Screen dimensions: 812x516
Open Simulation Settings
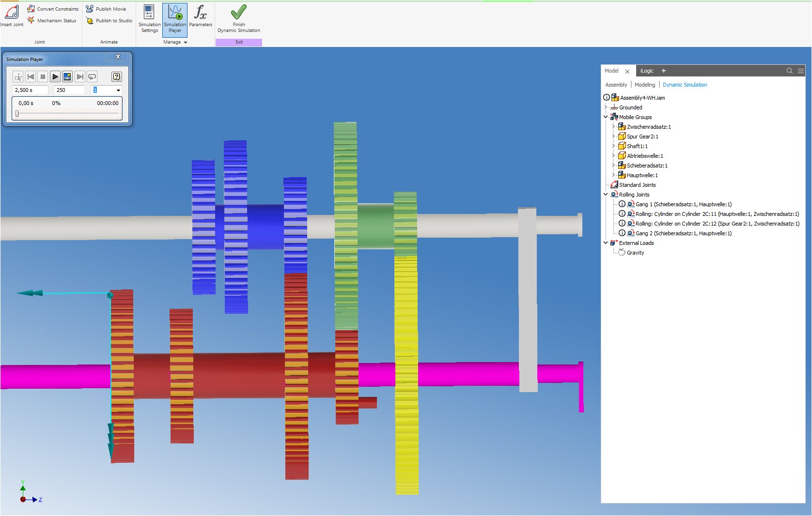(x=149, y=19)
